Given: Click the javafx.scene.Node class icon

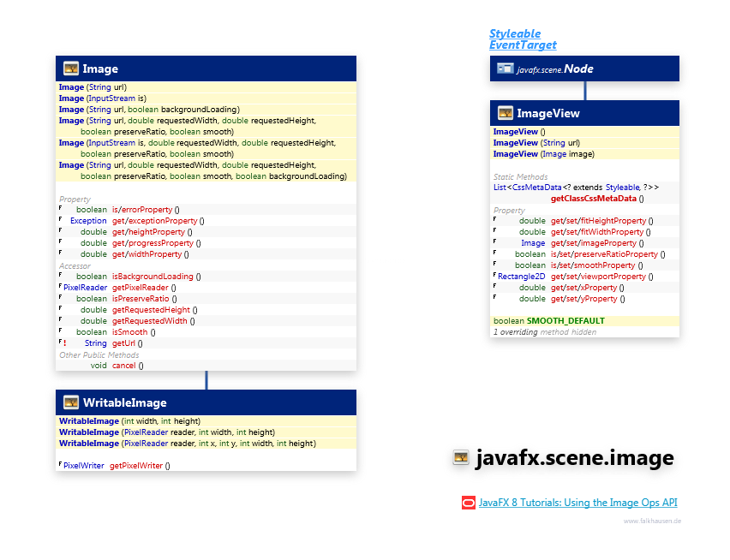Looking at the screenshot, I should [x=506, y=69].
